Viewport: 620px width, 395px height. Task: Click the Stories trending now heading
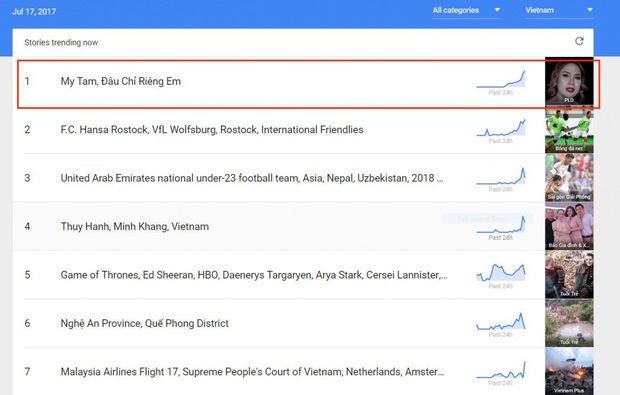[x=61, y=42]
